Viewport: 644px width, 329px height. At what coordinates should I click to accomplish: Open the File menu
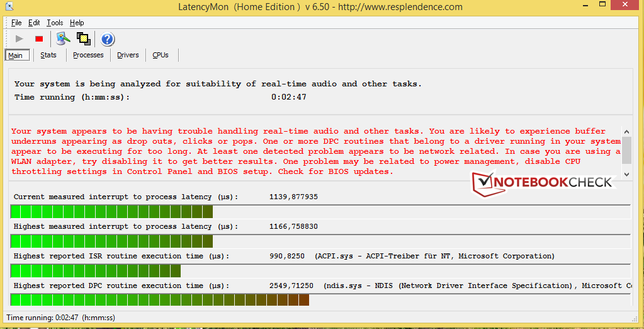(x=16, y=23)
